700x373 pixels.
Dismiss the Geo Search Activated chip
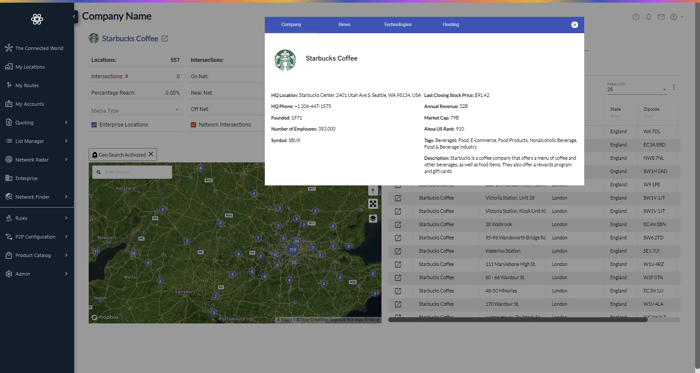point(151,154)
